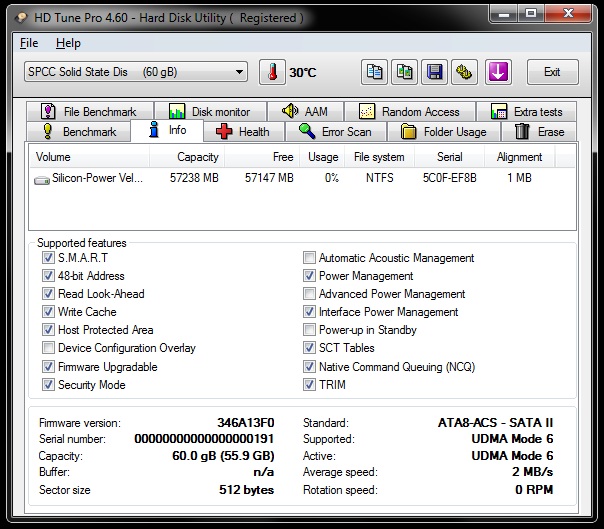The width and height of the screenshot is (604, 529).
Task: Enable Device Configuration Overlay checkbox
Action: [x=49, y=348]
